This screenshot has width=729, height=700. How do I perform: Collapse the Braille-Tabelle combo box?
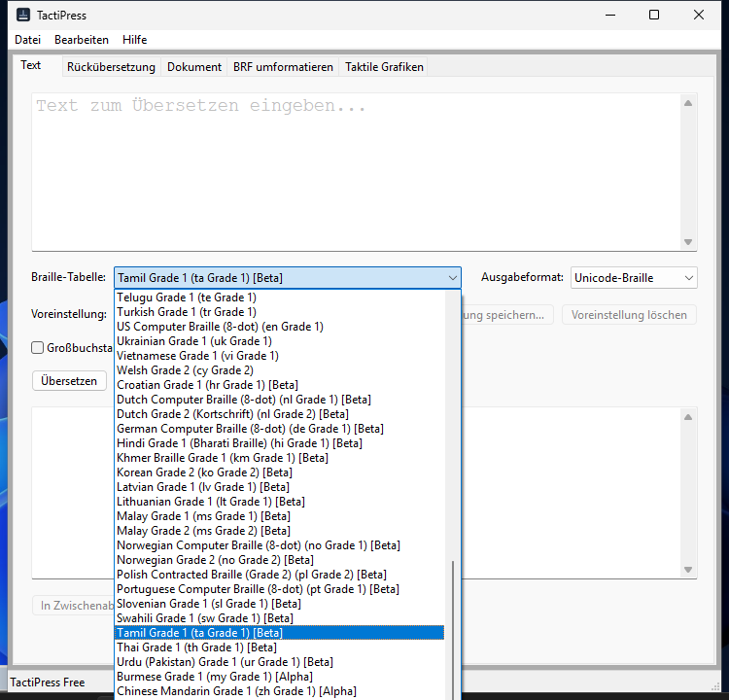452,278
